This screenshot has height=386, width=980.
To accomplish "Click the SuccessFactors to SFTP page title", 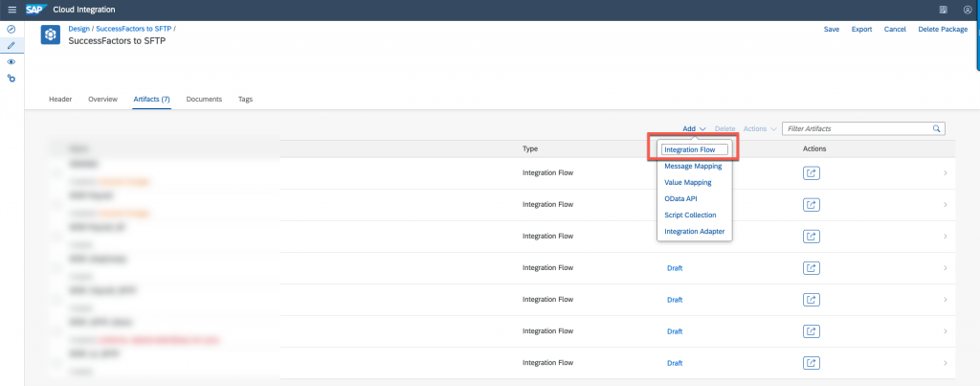I will pos(117,40).
